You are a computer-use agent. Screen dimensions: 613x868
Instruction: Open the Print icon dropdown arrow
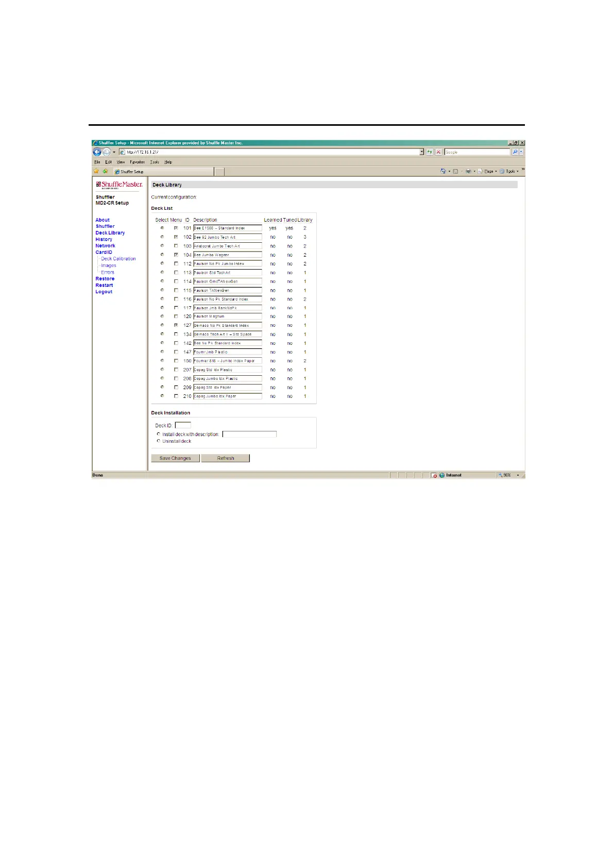(x=474, y=172)
